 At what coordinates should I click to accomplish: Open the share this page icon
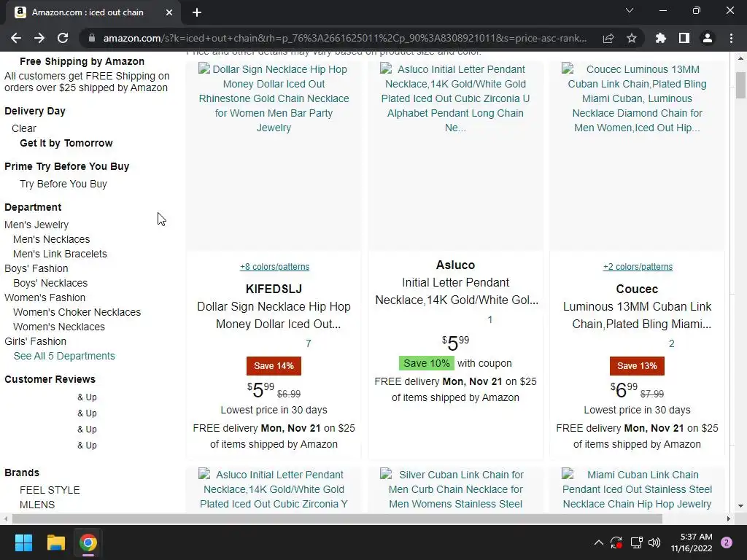[608, 38]
